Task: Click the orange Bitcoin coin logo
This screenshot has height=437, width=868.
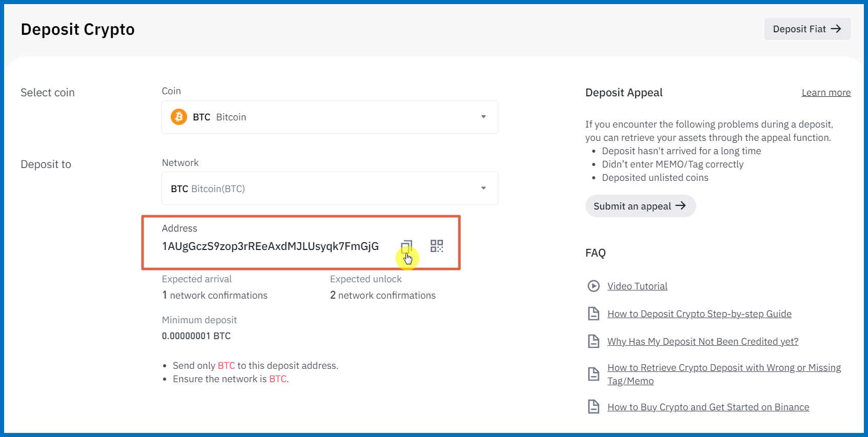Action: [178, 117]
